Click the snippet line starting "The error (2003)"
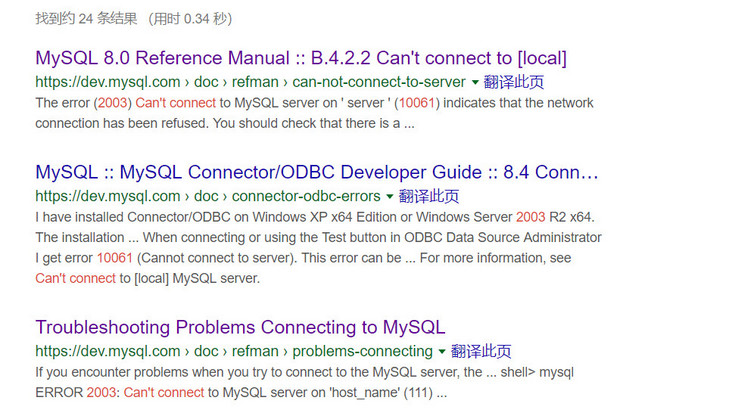 [x=314, y=103]
